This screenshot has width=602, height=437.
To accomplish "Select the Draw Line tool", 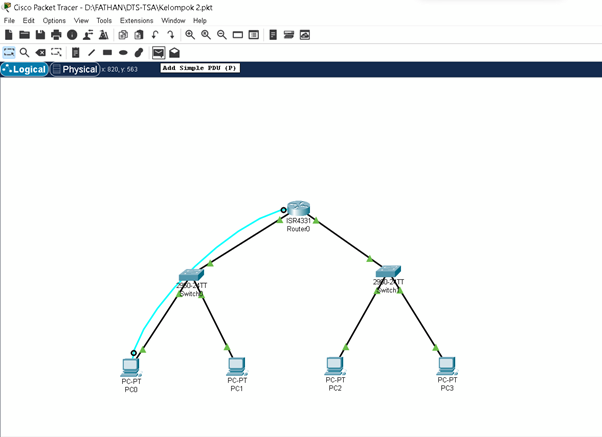I will tap(91, 53).
